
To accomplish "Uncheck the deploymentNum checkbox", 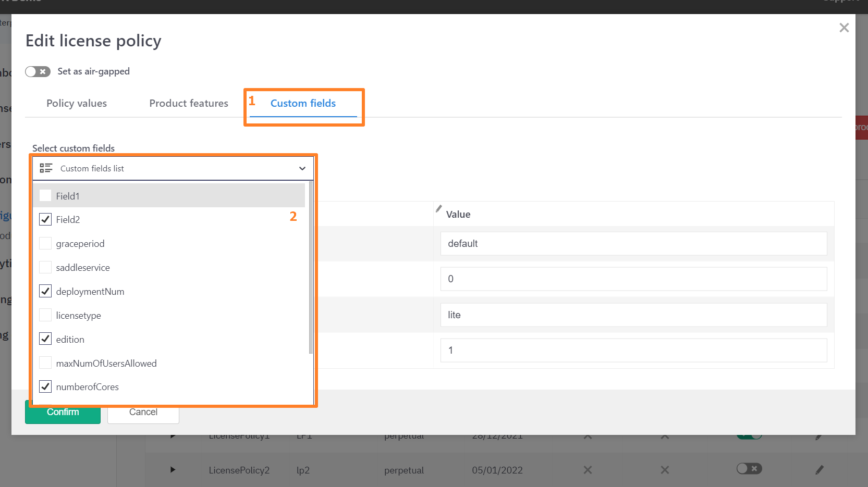I will pos(45,291).
